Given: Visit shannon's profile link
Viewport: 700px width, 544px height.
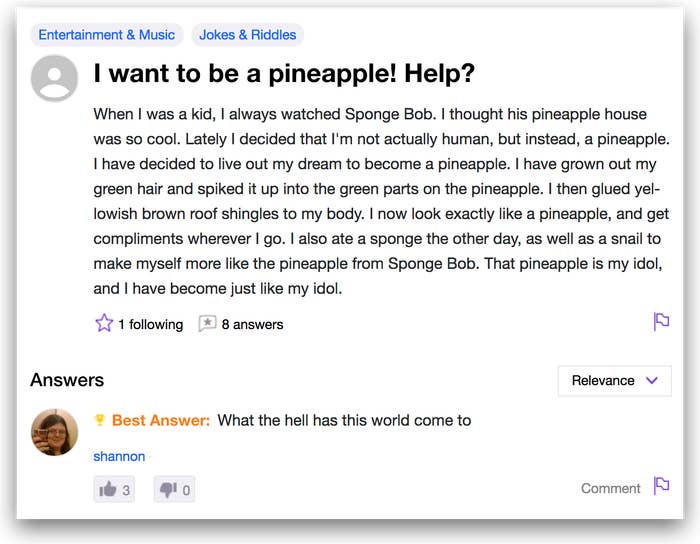Looking at the screenshot, I should coord(119,456).
